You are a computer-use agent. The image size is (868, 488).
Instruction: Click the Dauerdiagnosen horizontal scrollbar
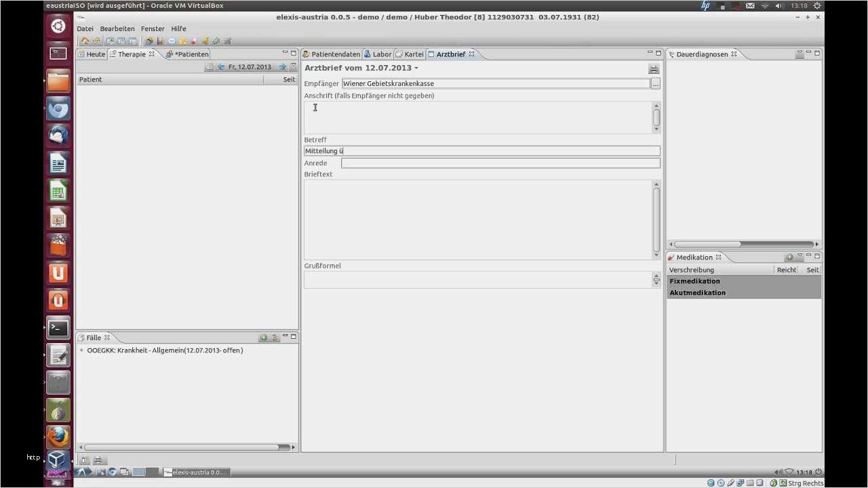pyautogui.click(x=707, y=244)
